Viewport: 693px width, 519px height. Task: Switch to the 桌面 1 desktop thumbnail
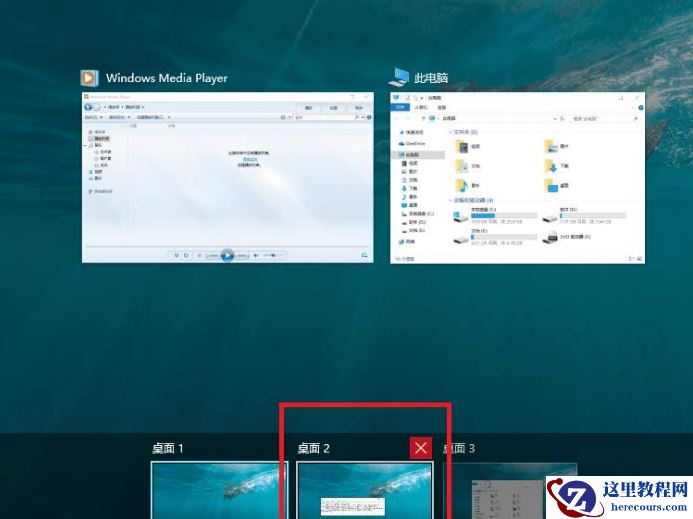click(219, 490)
